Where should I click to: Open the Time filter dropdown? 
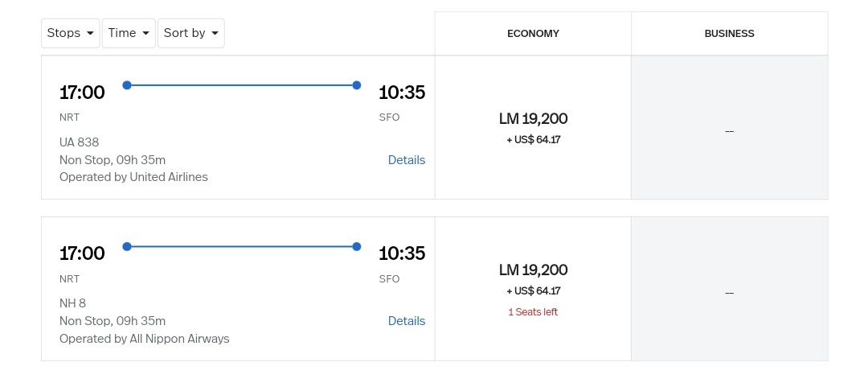(129, 33)
